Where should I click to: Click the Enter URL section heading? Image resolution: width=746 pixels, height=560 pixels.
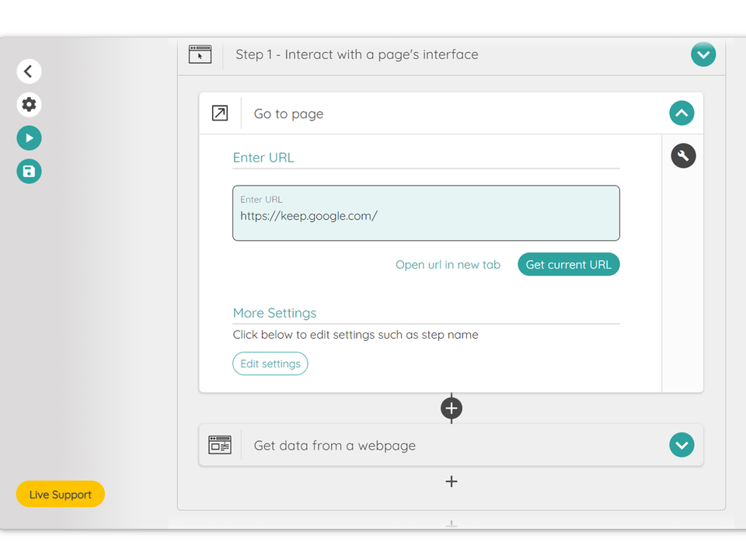point(263,158)
